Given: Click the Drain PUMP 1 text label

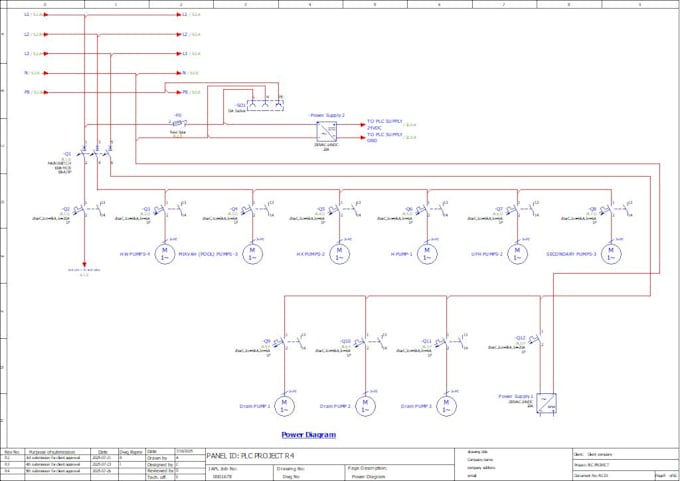Looking at the screenshot, I should pyautogui.click(x=255, y=406).
